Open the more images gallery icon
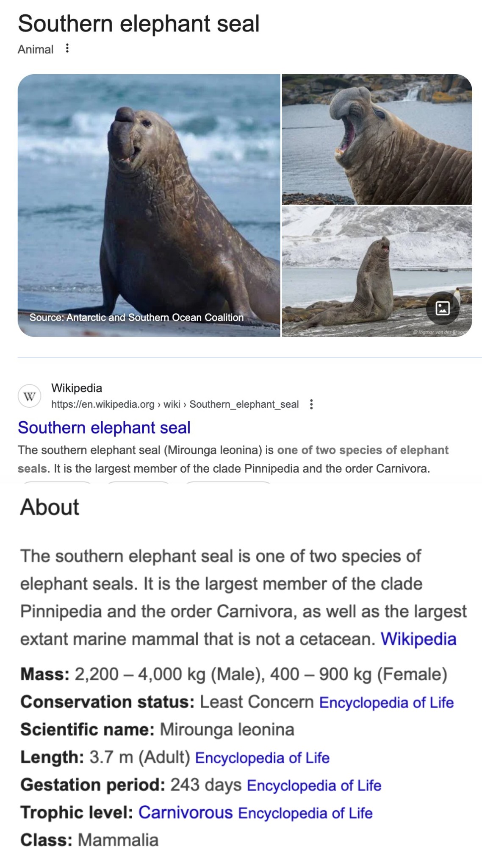This screenshot has width=482, height=868. click(443, 308)
